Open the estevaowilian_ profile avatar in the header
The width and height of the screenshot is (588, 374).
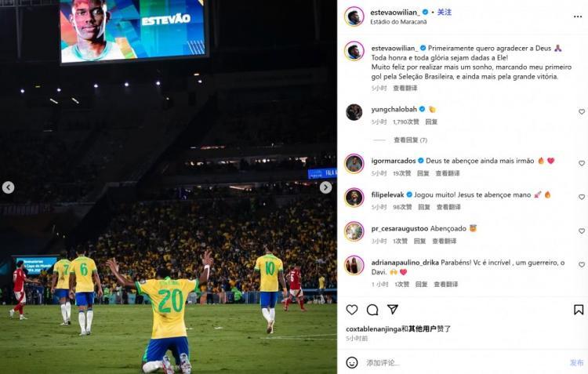pos(354,16)
